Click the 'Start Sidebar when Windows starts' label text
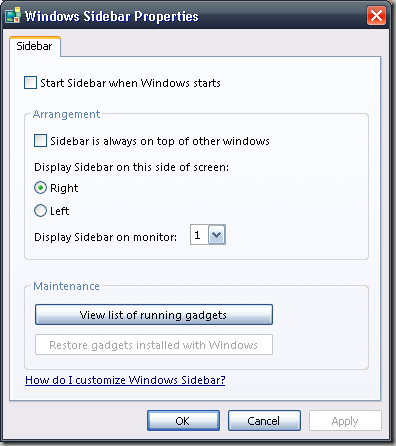Viewport: 396px width, 446px height. click(130, 83)
